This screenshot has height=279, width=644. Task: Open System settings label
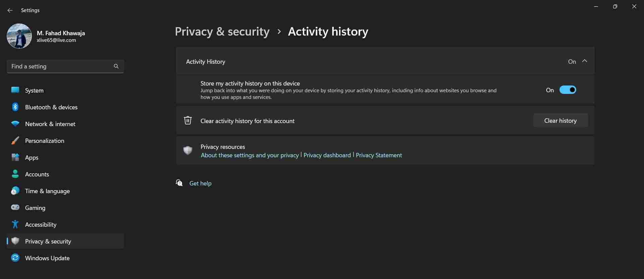34,91
